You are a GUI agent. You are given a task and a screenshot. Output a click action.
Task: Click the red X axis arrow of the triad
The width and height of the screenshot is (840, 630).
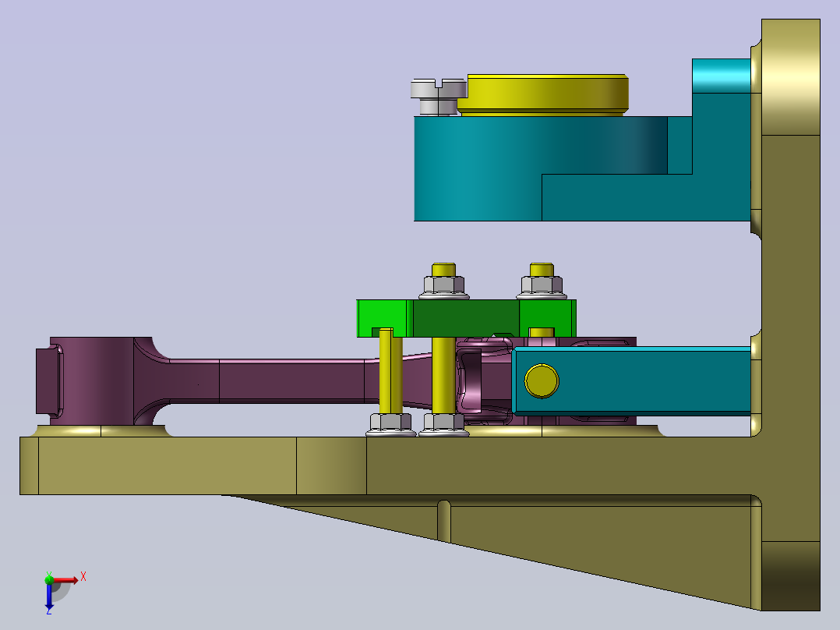point(65,579)
